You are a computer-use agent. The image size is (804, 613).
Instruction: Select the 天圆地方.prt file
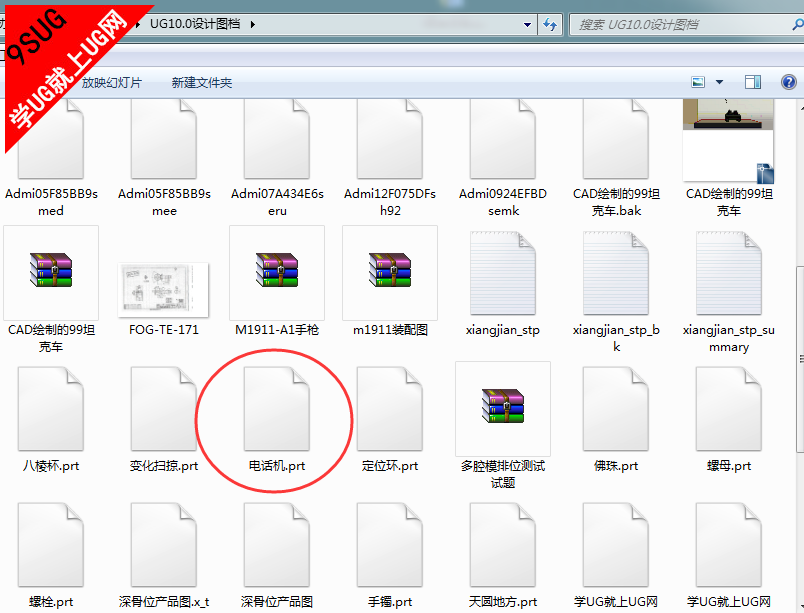[503, 545]
